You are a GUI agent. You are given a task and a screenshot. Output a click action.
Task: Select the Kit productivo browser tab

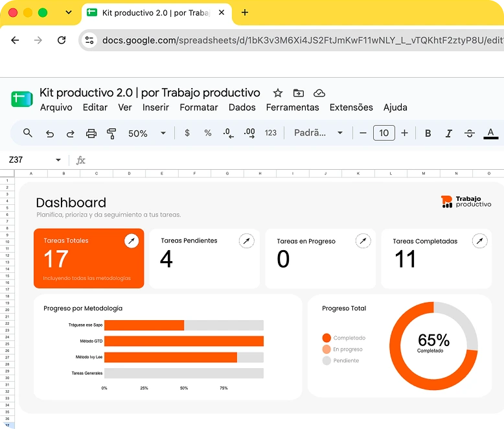[157, 13]
